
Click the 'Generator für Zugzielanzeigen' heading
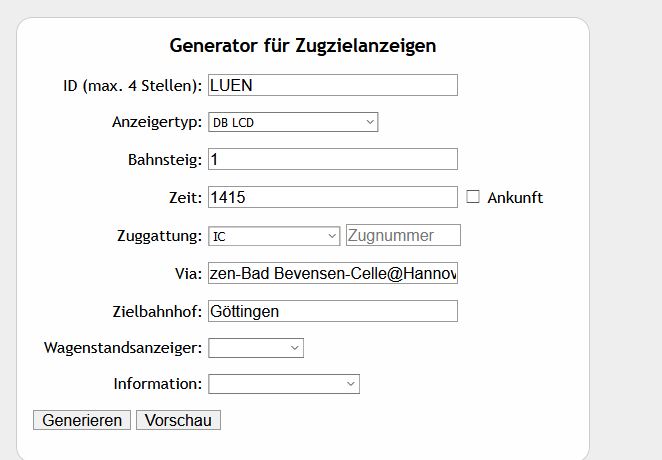(x=303, y=45)
